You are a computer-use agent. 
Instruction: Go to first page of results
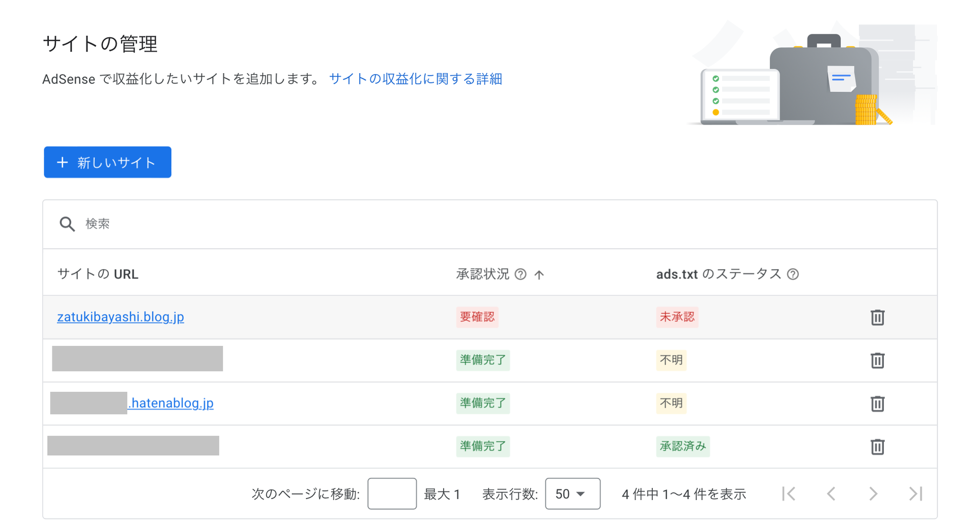789,494
